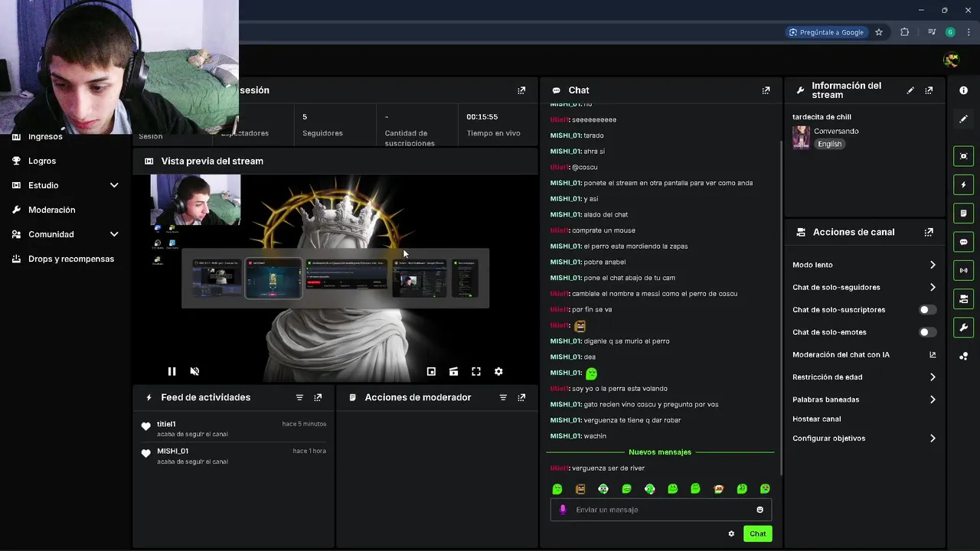Open the Conversando category link

pos(836,131)
